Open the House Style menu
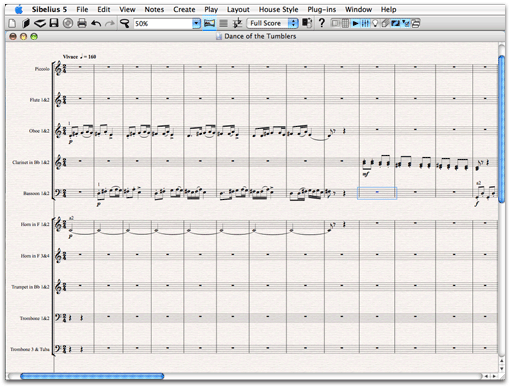 [x=278, y=9]
